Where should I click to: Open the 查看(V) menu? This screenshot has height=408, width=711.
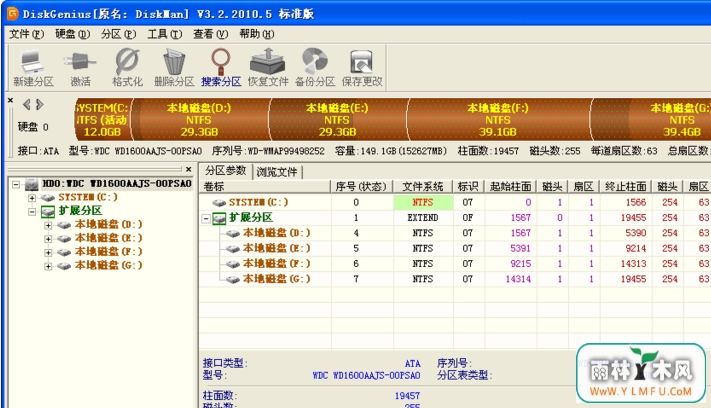point(210,34)
